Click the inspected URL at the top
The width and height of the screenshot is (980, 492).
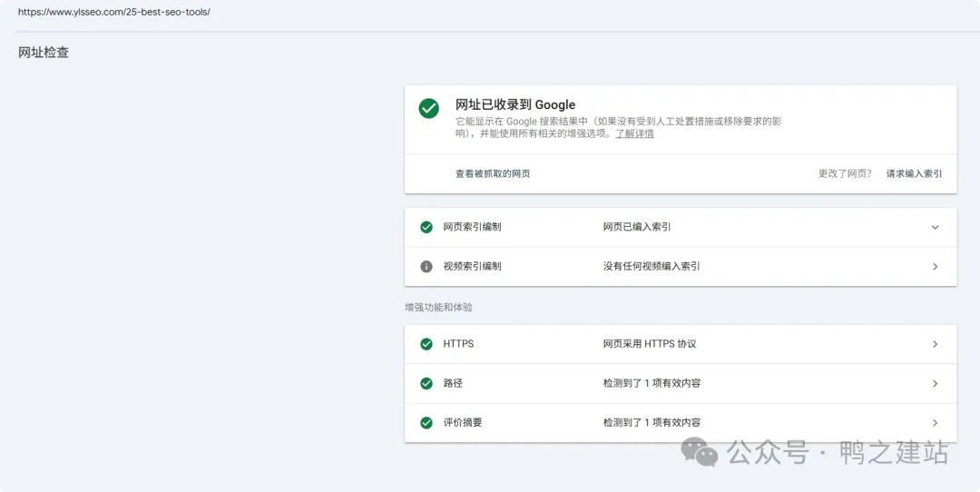113,12
